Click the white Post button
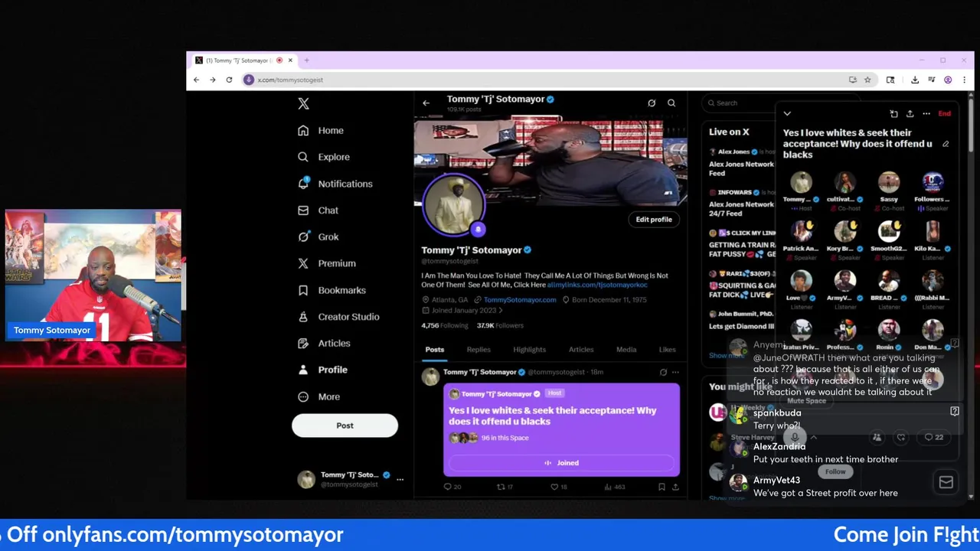 point(345,425)
